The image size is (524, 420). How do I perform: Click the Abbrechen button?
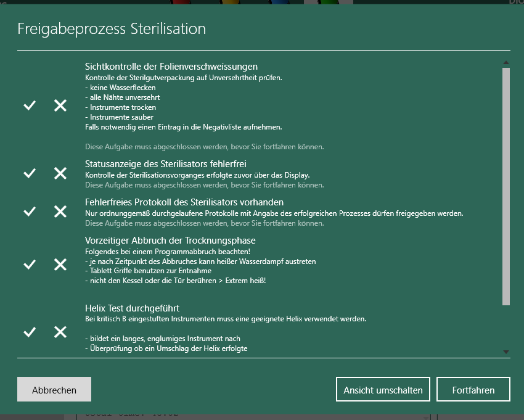[54, 389]
